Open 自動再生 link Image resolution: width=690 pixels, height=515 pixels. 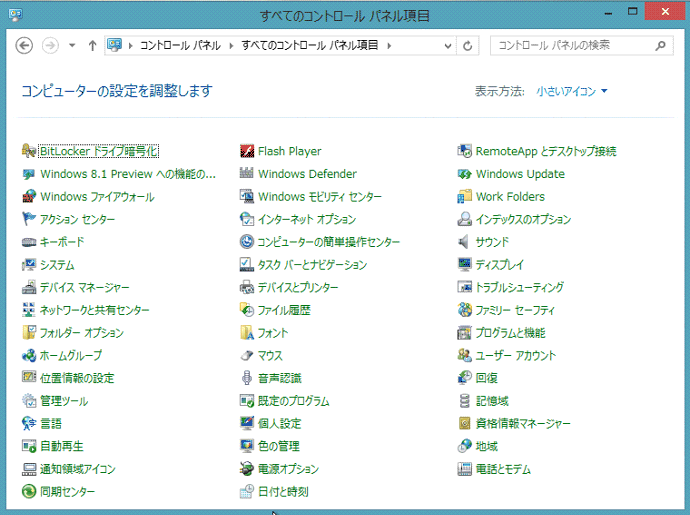pos(62,446)
